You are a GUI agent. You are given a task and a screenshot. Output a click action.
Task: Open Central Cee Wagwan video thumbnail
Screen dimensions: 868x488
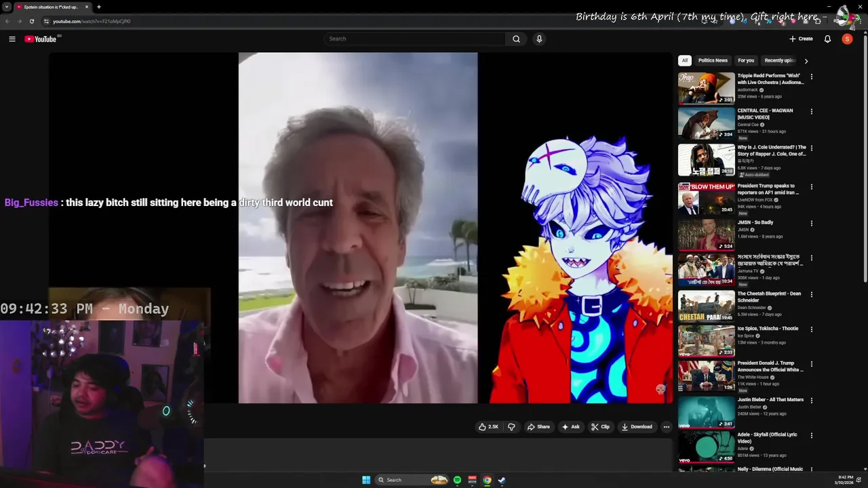[x=707, y=123]
